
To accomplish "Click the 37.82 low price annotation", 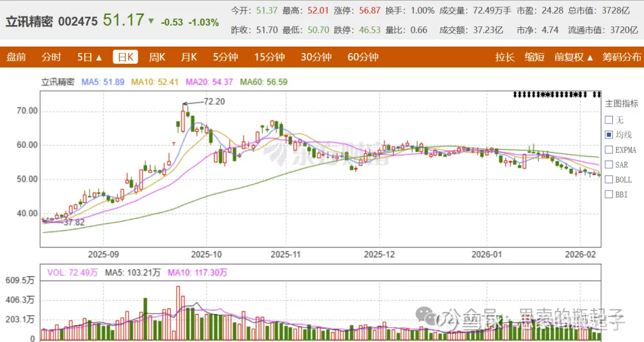I will [75, 223].
